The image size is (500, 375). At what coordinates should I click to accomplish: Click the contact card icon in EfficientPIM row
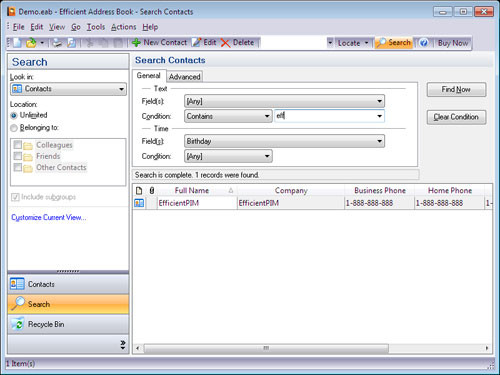(139, 203)
